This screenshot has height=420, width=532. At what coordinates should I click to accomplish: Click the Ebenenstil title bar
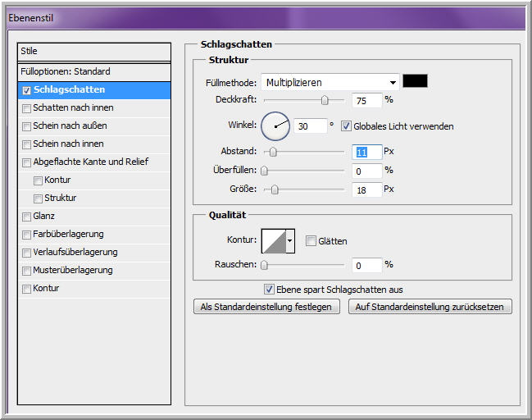pyautogui.click(x=266, y=18)
